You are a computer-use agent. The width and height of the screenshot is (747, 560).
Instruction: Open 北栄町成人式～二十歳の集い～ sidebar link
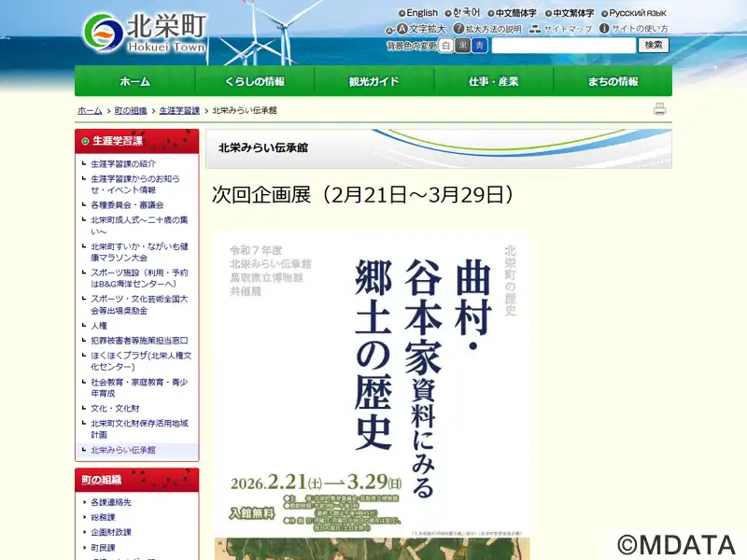139,226
